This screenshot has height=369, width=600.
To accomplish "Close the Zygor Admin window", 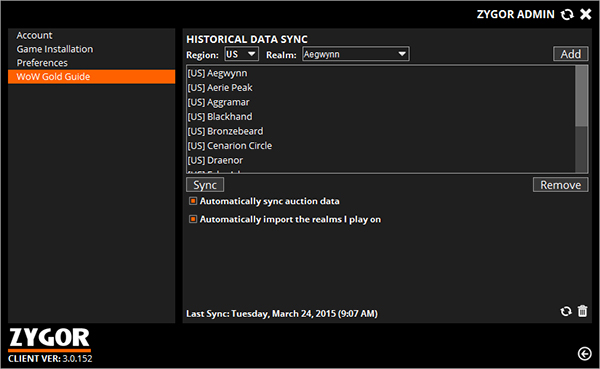I will click(x=585, y=15).
